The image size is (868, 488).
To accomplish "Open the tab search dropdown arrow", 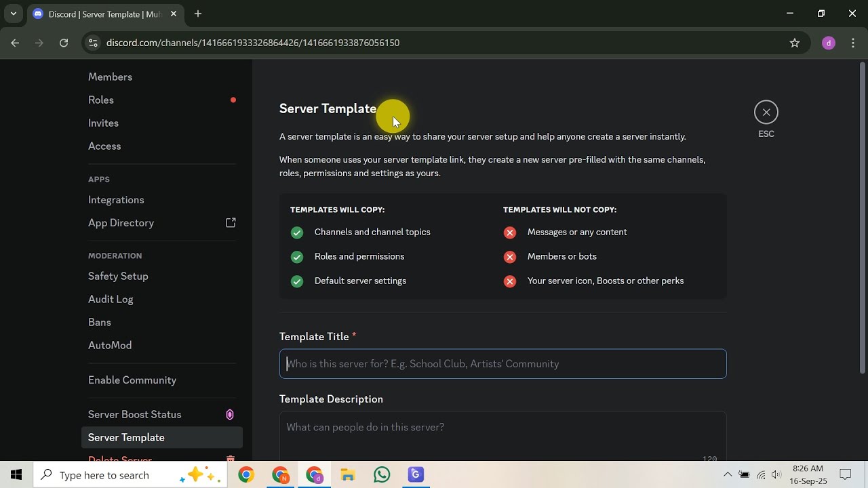I will pyautogui.click(x=13, y=14).
